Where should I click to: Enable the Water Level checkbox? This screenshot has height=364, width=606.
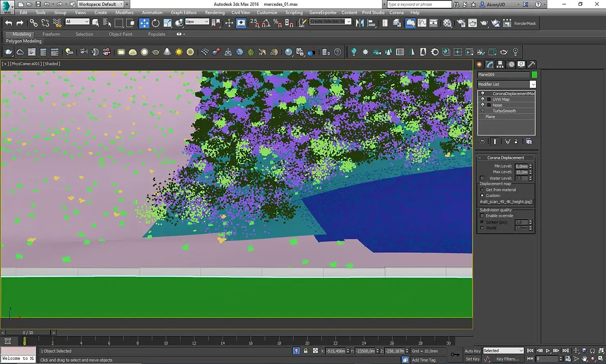[x=482, y=178]
